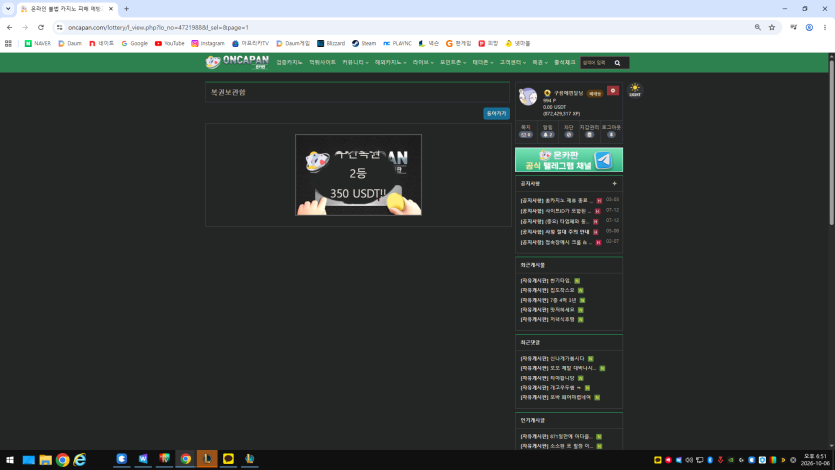This screenshot has width=835, height=470.
Task: Open the Chrome apps grid icon
Action: [x=8, y=43]
